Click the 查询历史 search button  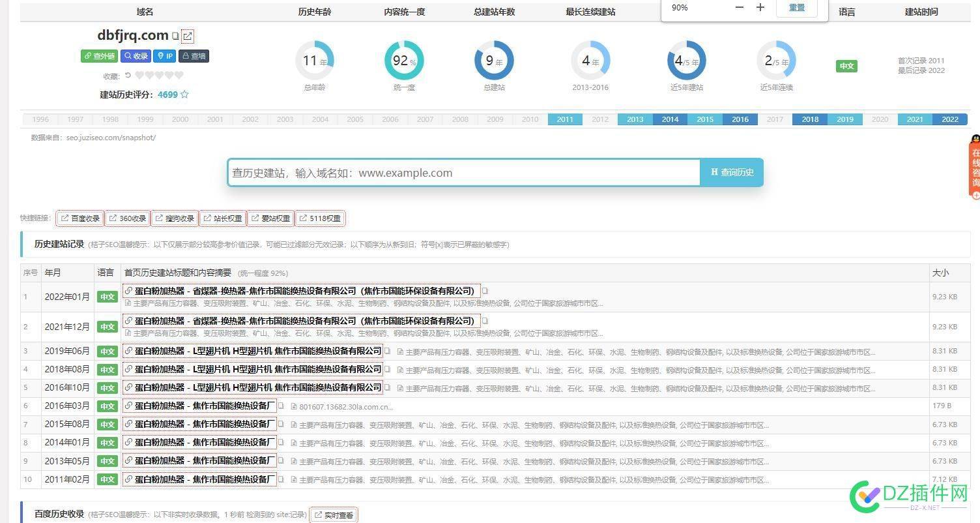732,173
